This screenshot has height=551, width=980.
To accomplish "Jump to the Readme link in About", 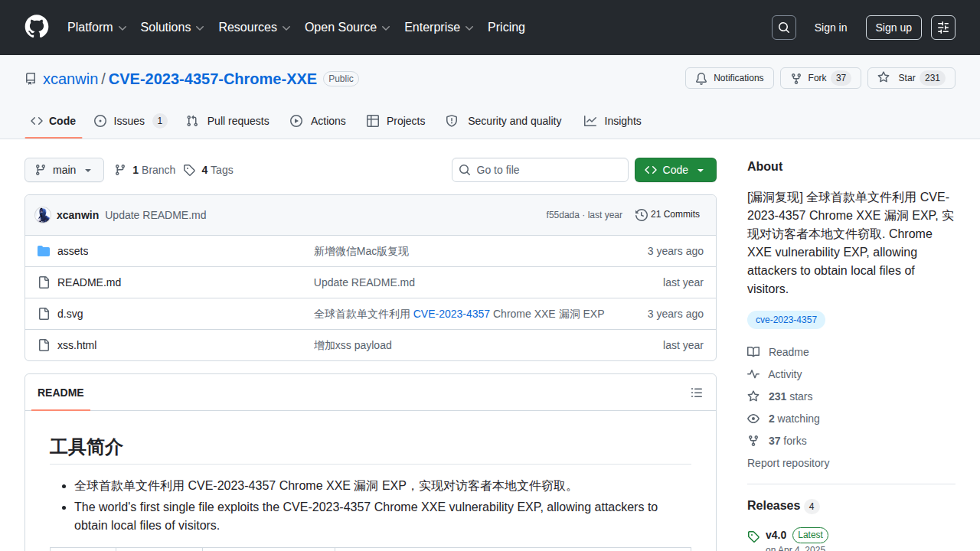I will click(779, 352).
